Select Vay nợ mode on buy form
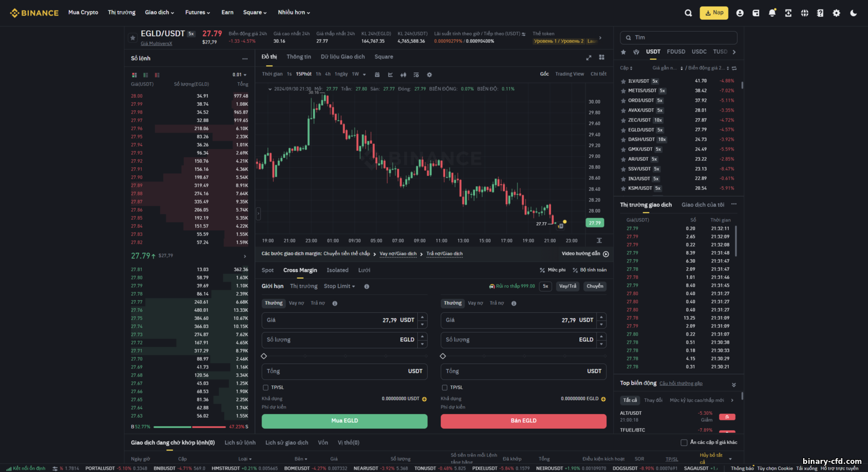 coord(296,303)
